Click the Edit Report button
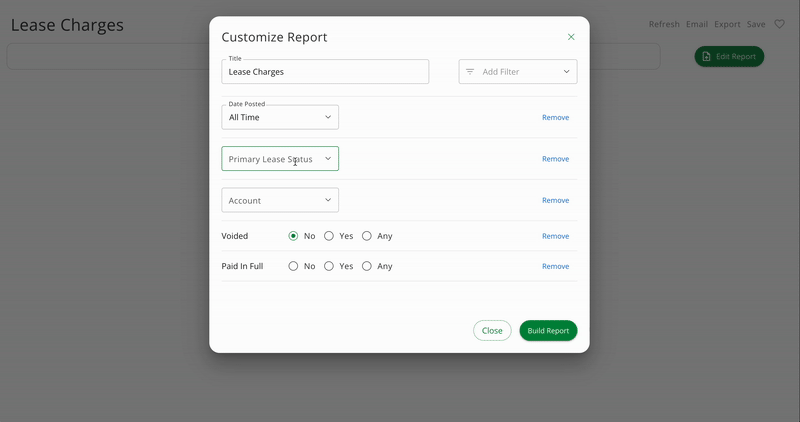 [729, 56]
